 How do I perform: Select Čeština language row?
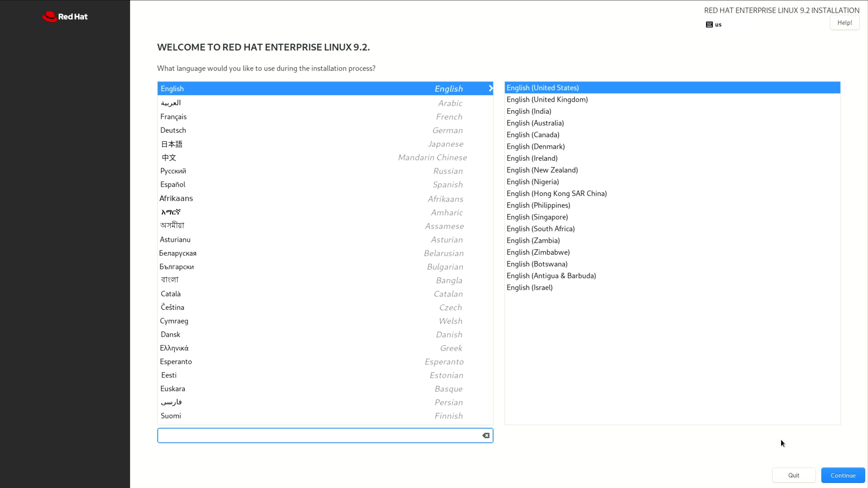[325, 307]
